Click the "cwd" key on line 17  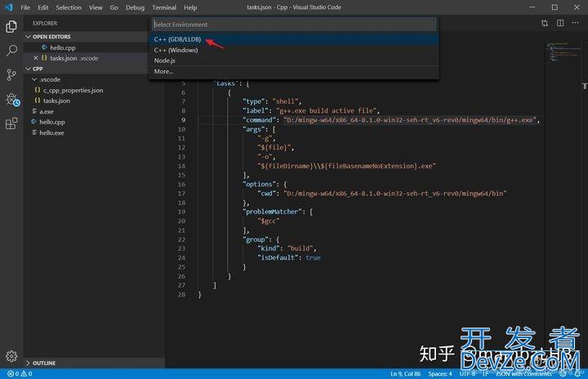pyautogui.click(x=268, y=194)
